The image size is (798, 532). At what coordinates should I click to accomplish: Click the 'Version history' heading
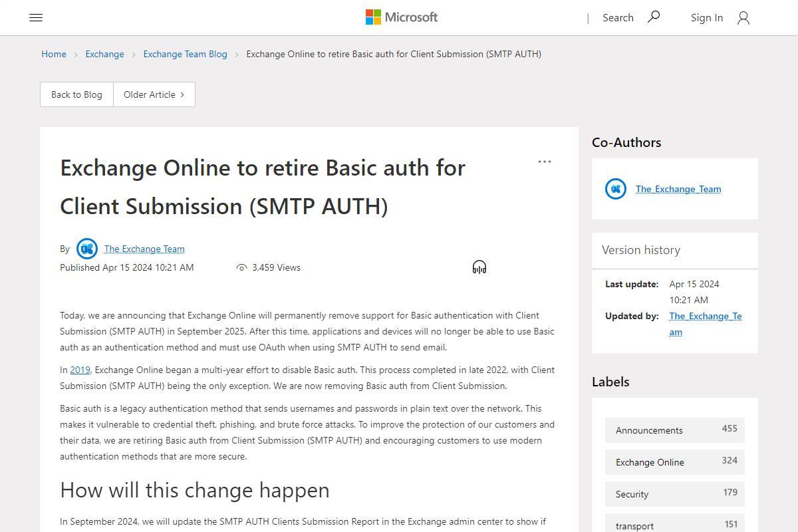(x=641, y=250)
